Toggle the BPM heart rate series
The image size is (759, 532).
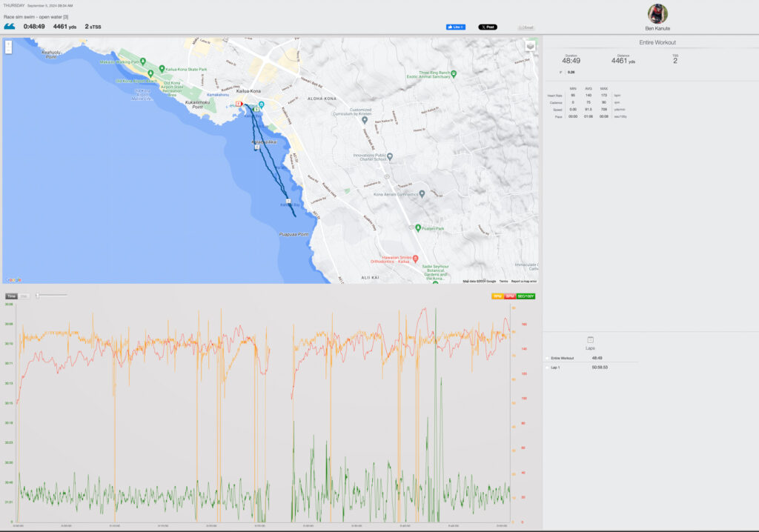coord(510,296)
